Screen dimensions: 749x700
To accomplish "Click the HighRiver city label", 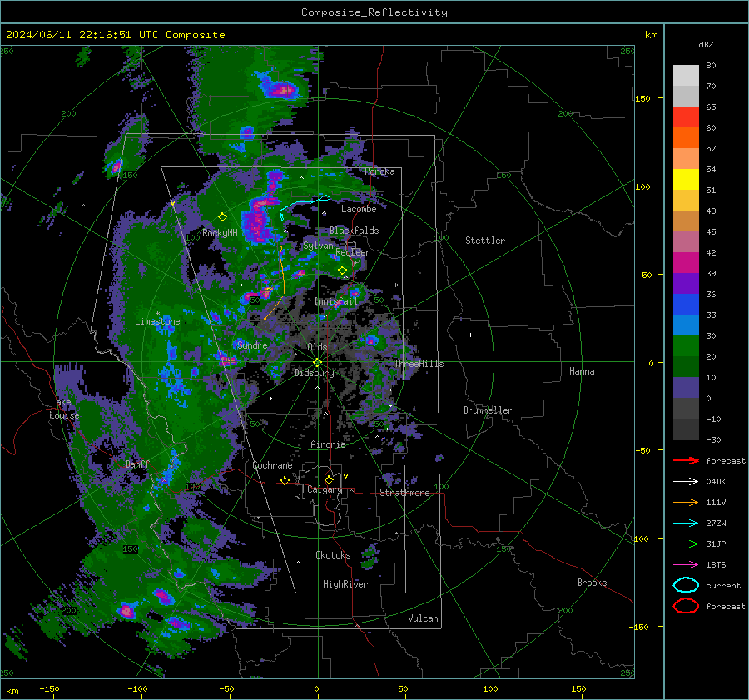I will click(345, 584).
